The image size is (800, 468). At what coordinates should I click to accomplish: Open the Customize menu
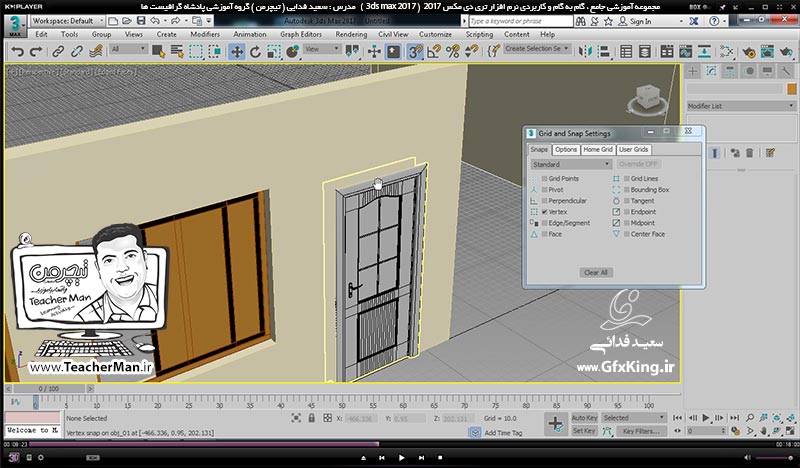click(x=435, y=35)
